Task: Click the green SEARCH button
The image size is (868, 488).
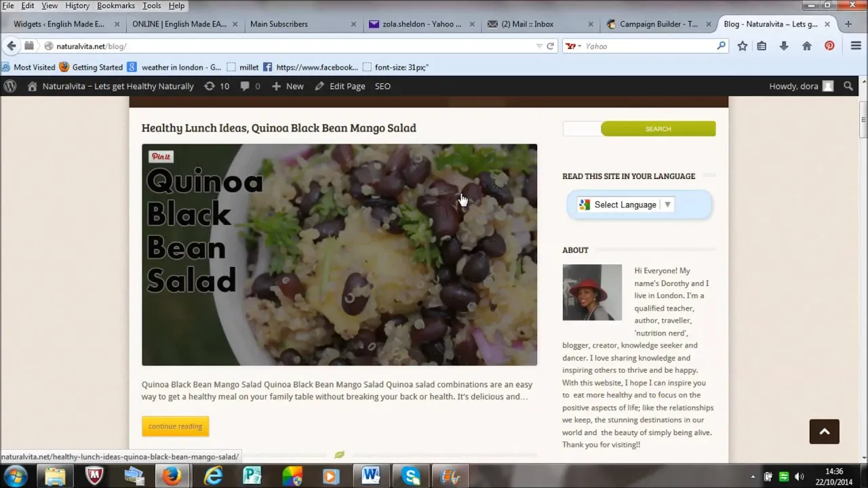Action: point(658,129)
